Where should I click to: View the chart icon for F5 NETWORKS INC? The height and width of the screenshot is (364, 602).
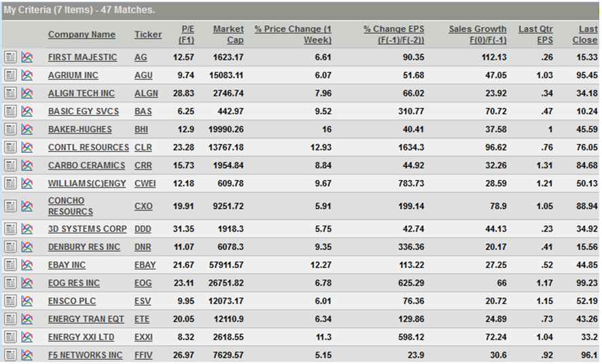[27, 355]
